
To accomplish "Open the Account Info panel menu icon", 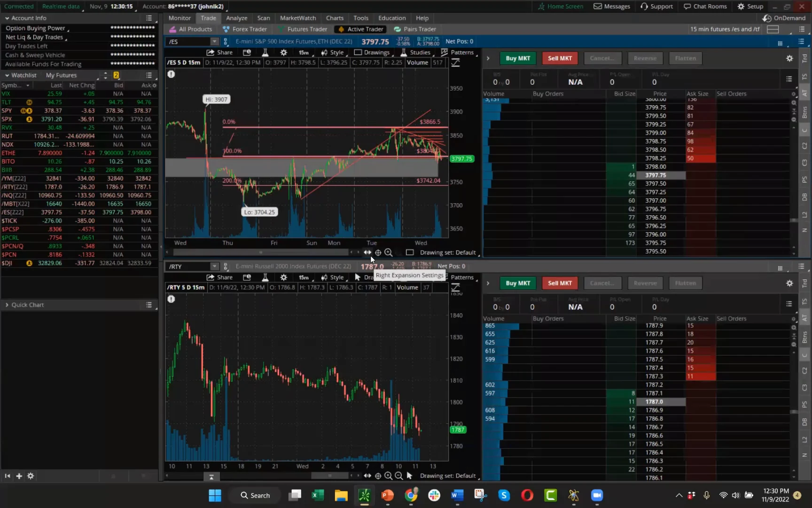I will tap(149, 18).
